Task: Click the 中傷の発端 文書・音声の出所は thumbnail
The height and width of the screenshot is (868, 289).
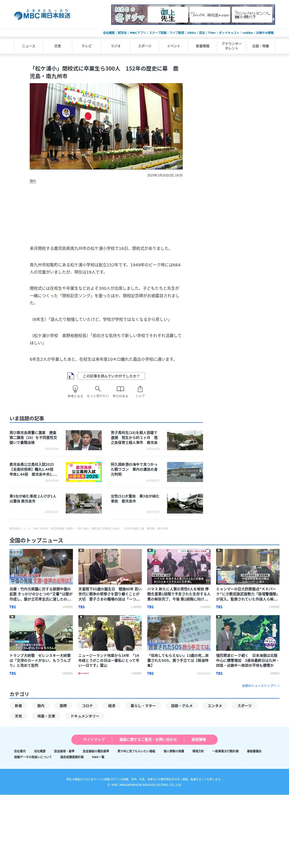Action: tap(41, 566)
